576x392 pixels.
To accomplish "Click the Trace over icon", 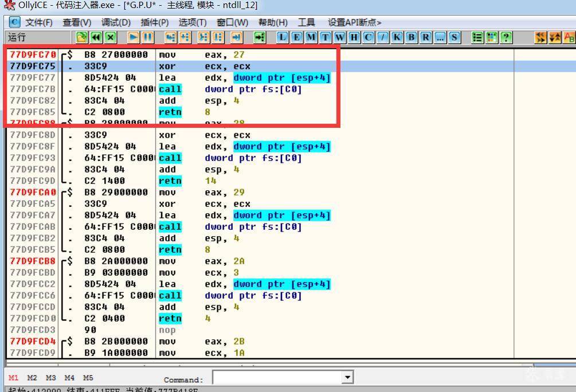I will click(x=218, y=37).
